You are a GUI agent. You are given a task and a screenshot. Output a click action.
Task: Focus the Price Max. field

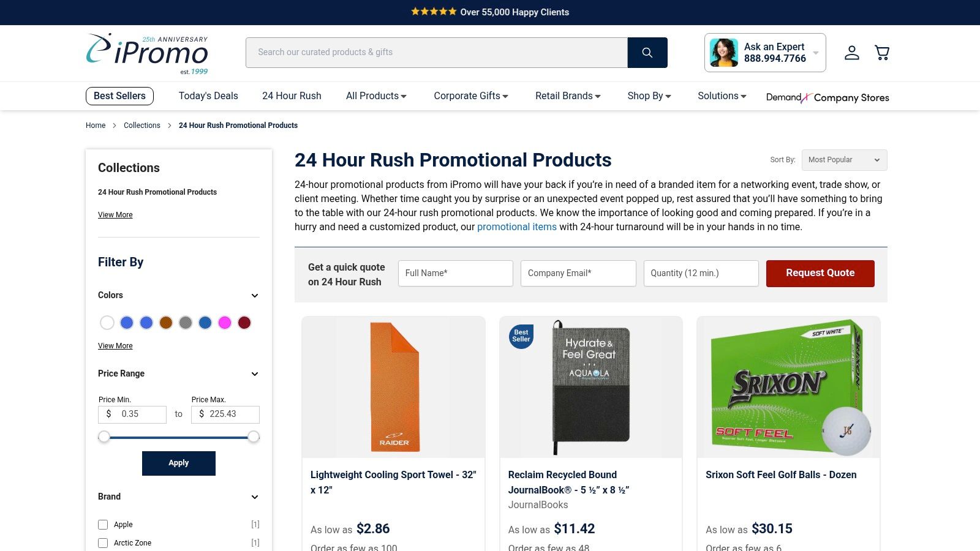[225, 414]
